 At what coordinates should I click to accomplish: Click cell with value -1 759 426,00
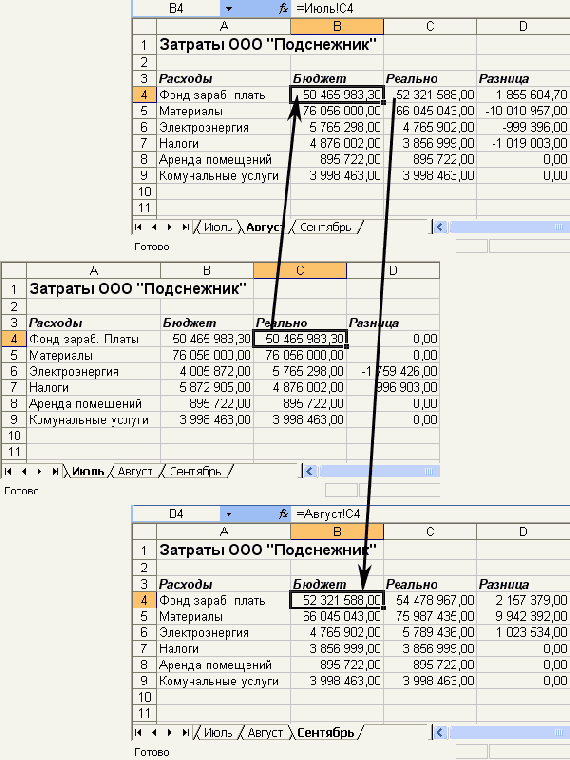(393, 371)
